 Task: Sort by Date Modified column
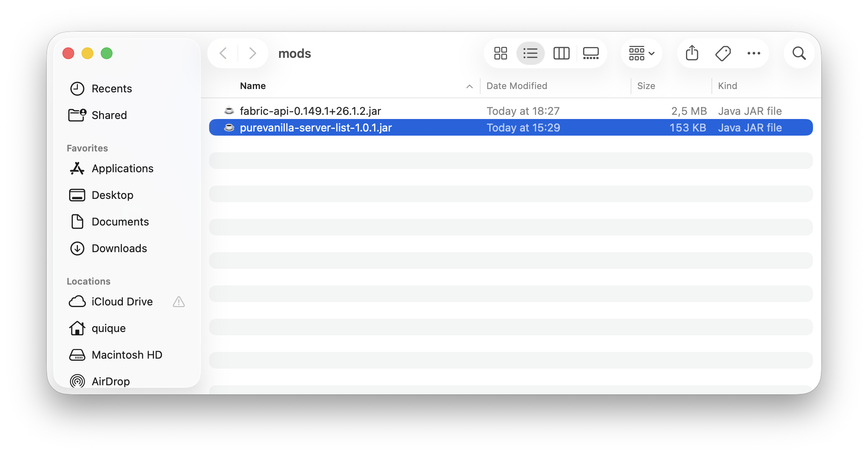click(x=517, y=86)
